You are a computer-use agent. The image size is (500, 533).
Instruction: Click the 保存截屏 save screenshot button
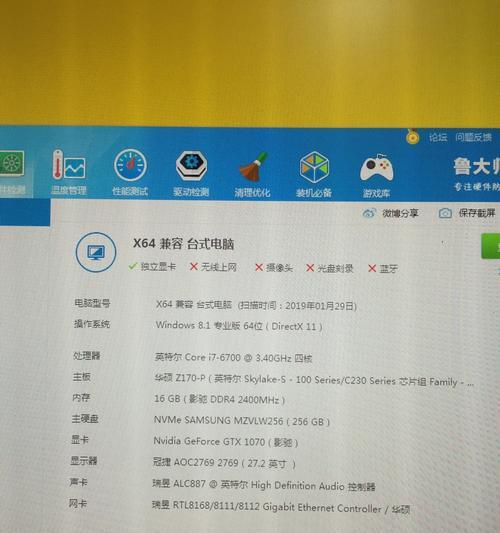click(467, 213)
